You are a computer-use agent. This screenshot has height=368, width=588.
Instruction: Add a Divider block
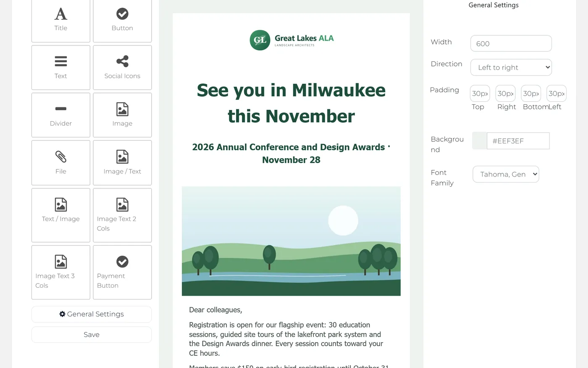[61, 115]
